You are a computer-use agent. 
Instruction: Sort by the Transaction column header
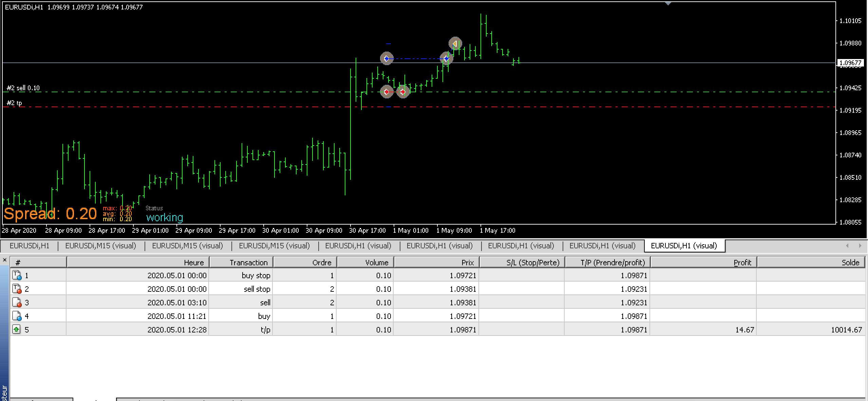pos(241,262)
